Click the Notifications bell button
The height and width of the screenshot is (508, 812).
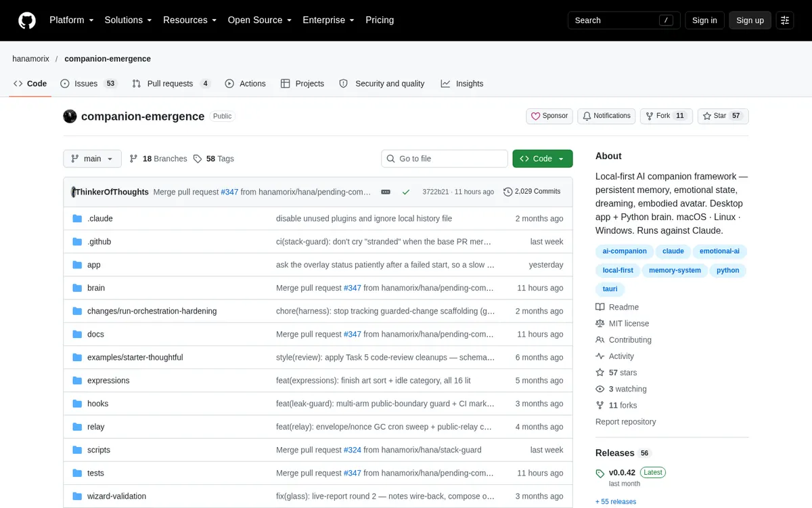pos(606,116)
